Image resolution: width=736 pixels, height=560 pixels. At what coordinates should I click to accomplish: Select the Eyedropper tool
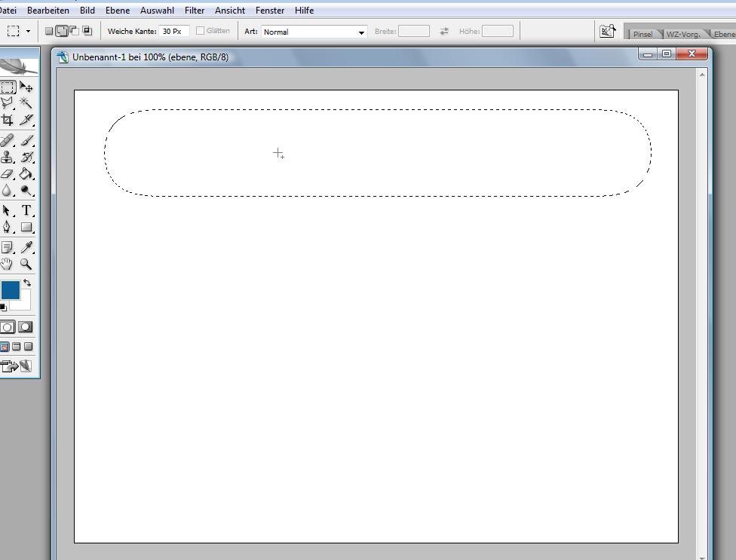click(x=26, y=247)
